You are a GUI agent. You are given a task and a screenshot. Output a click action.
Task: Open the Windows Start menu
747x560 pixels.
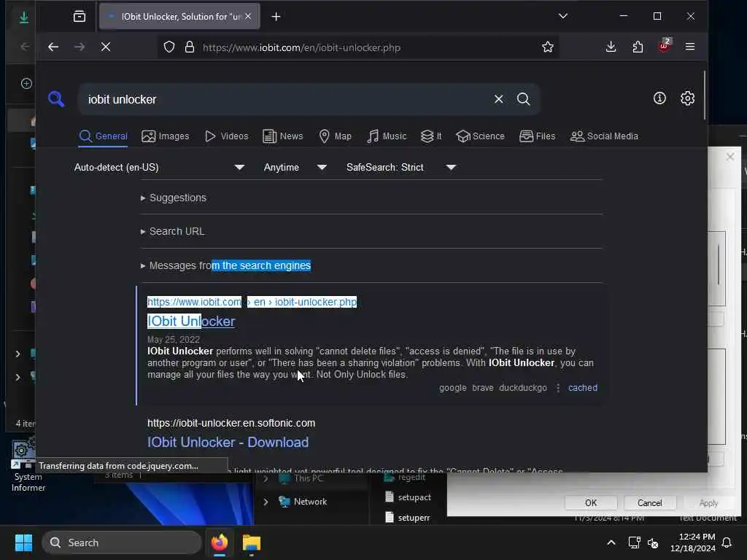[23, 542]
